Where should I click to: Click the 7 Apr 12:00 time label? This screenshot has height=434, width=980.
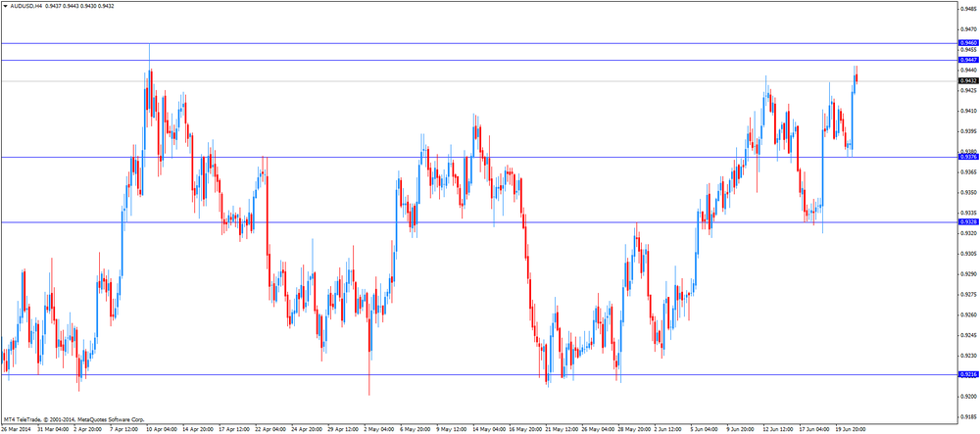(123, 430)
